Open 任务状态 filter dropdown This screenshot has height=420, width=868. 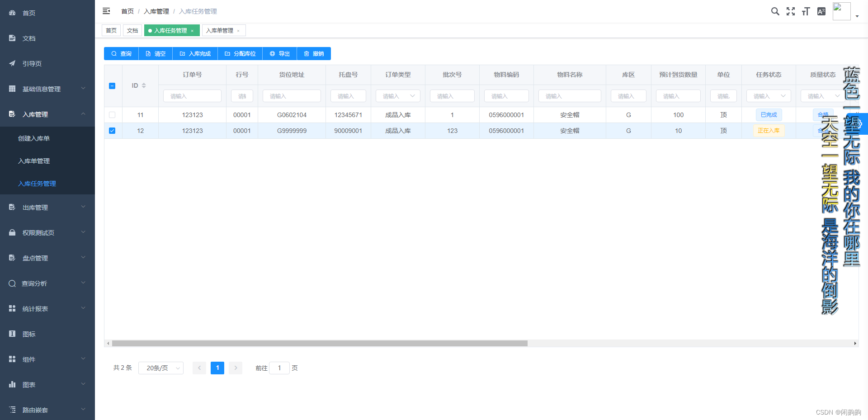(769, 96)
